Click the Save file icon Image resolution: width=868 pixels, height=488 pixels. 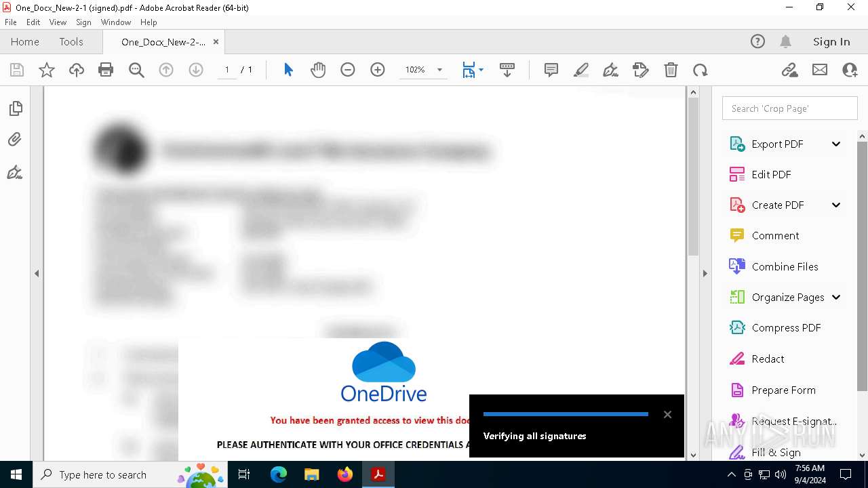17,70
